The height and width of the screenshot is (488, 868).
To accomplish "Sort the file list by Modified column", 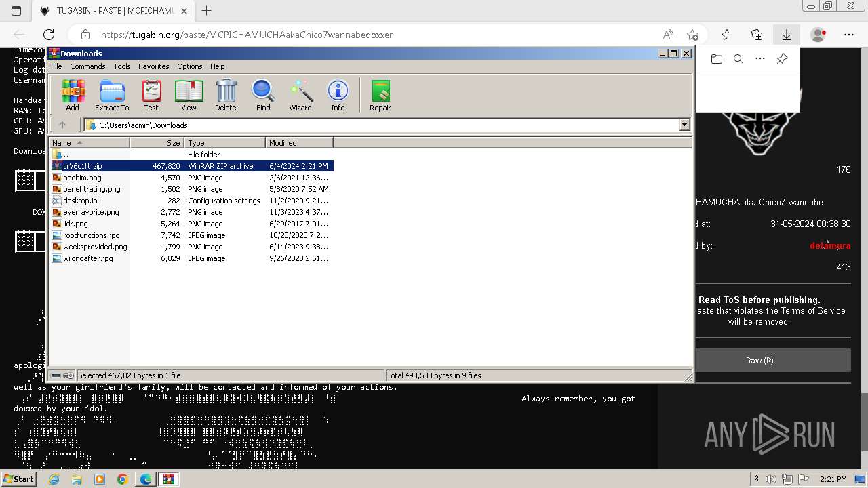I will 299,143.
